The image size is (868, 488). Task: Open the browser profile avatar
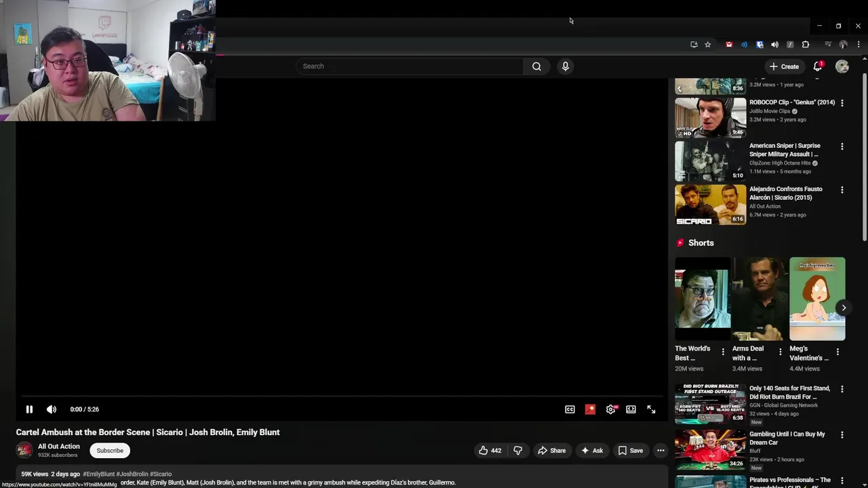[844, 45]
